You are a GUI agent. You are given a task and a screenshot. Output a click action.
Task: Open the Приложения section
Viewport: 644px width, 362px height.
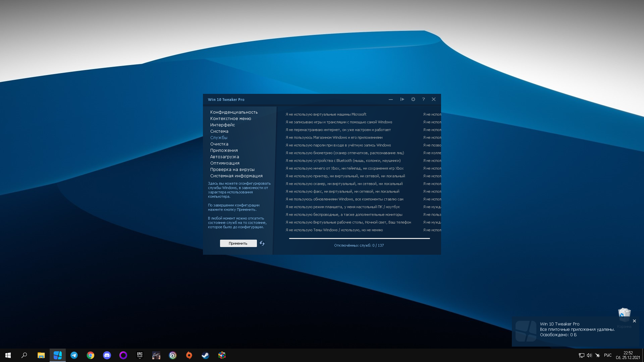click(x=224, y=150)
